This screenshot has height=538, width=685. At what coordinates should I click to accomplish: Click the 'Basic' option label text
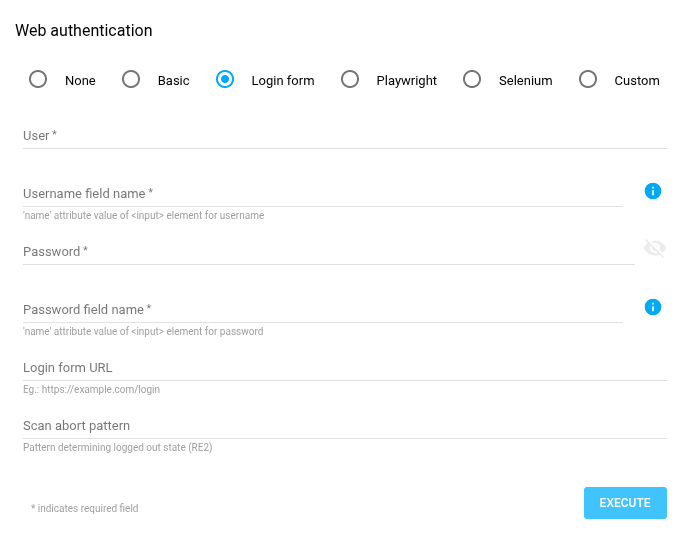pos(173,81)
